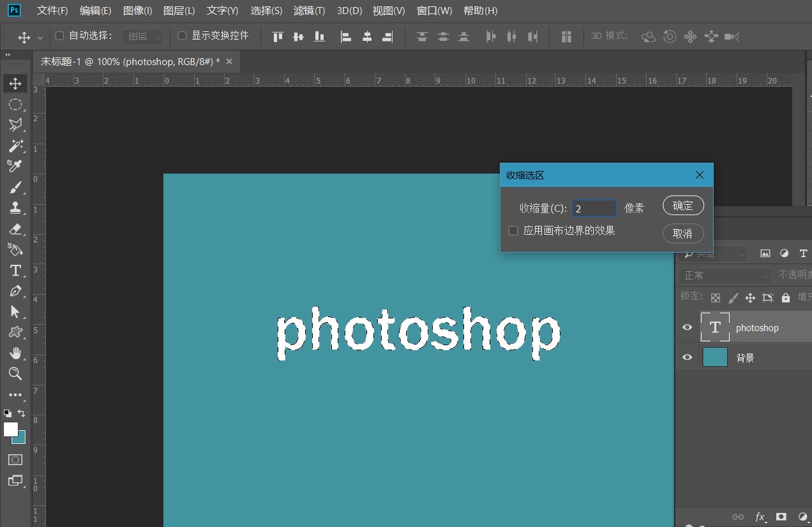The height and width of the screenshot is (527, 812).
Task: Reset default foreground and background colors
Action: coord(8,413)
